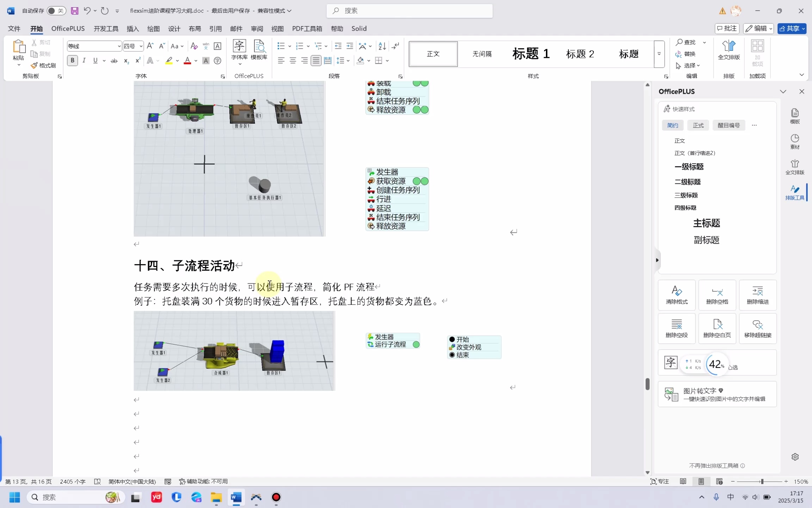Click the 清除格式 icon in OfficePLUS panel
This screenshot has width=812, height=508.
[x=676, y=295]
